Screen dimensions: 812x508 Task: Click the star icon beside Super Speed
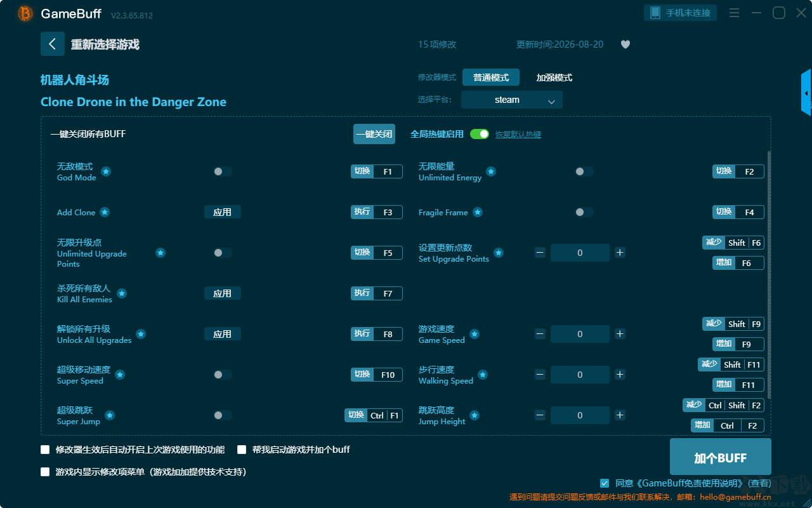(120, 375)
